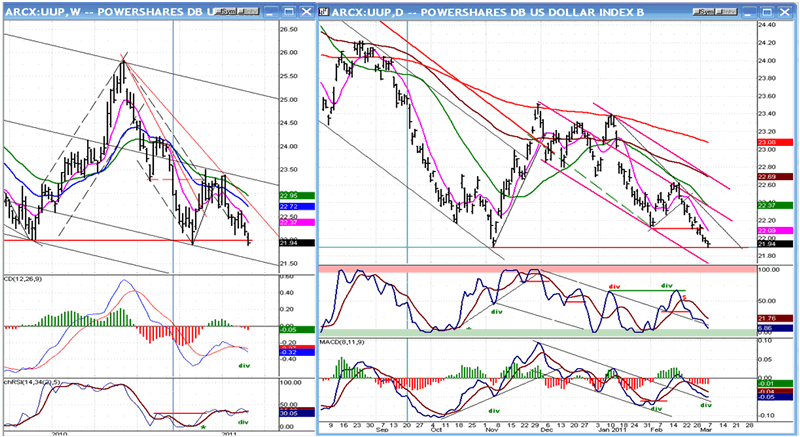Select the daily ARCX:UUP,D window title
800x437 pixels.
pyautogui.click(x=488, y=12)
